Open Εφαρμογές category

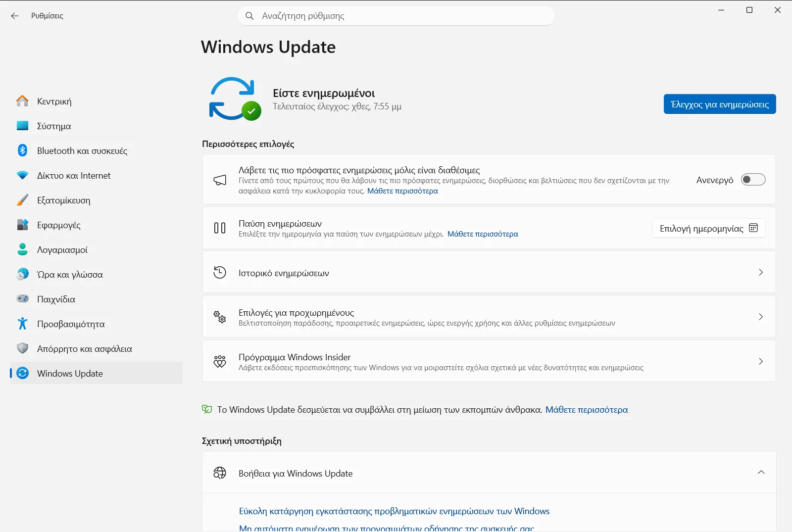96,225
